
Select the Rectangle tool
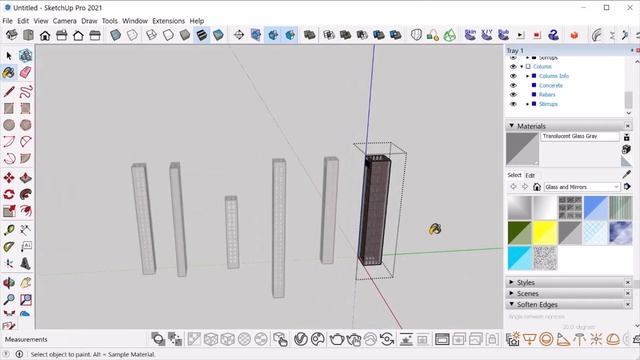9,108
